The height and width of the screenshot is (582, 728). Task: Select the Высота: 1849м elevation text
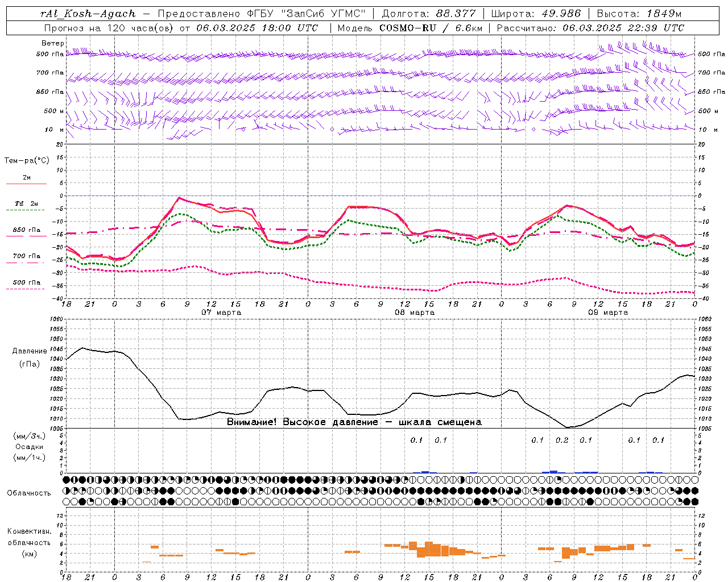click(x=639, y=14)
